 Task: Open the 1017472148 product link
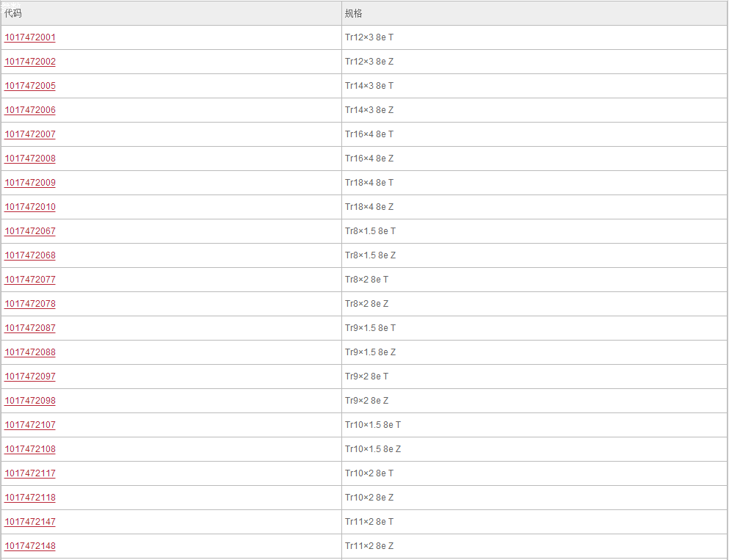coord(30,545)
